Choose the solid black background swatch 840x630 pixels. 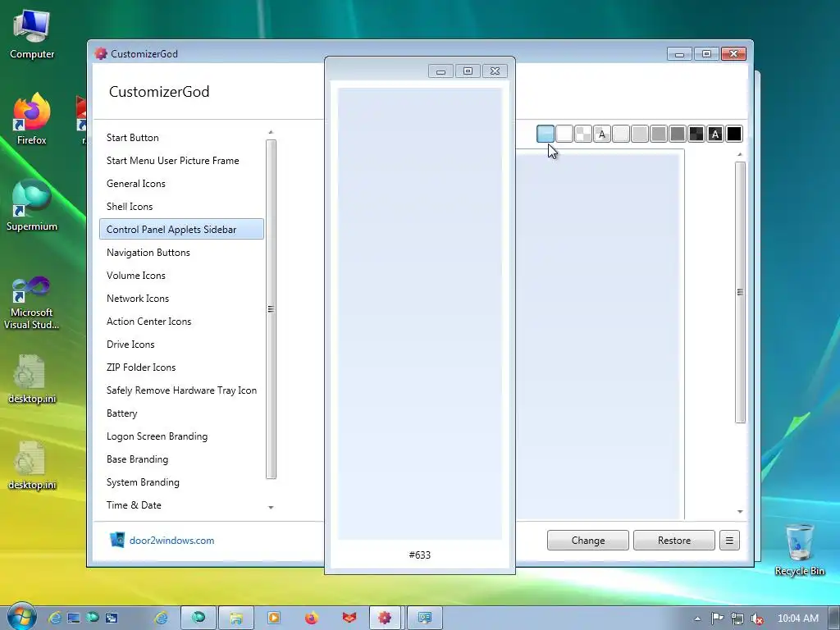tap(734, 134)
